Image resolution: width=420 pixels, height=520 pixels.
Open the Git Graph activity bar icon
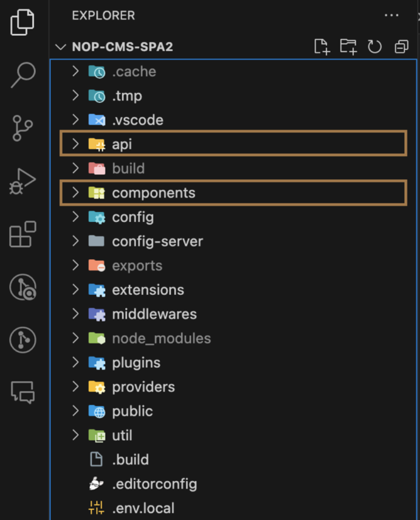pos(22,340)
